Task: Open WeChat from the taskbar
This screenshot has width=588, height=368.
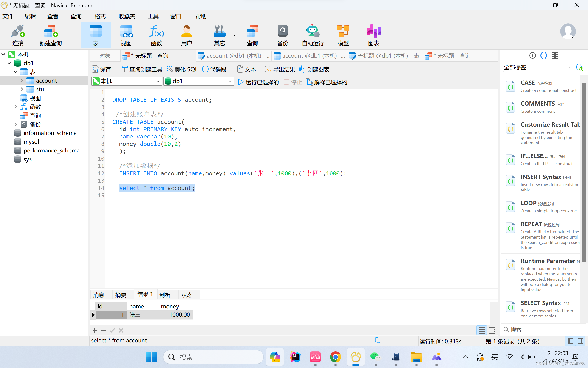Action: [x=376, y=357]
